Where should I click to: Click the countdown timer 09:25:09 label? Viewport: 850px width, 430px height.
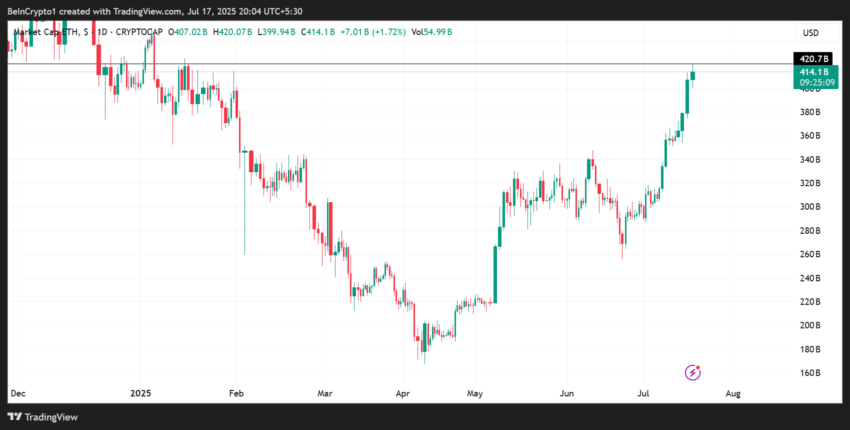[x=817, y=83]
